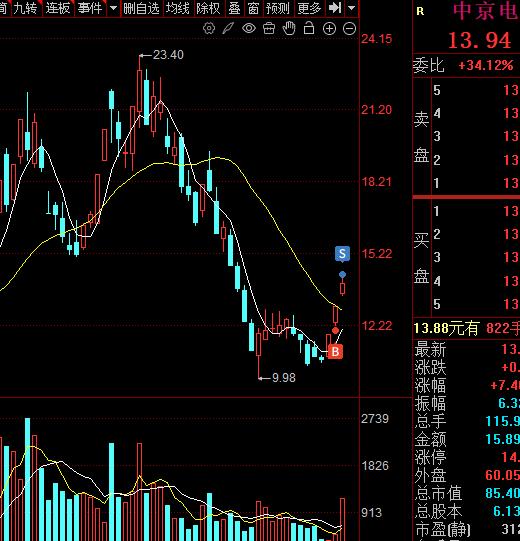520x541 pixels.
Task: Click the 最新 row label
Action: [430, 350]
